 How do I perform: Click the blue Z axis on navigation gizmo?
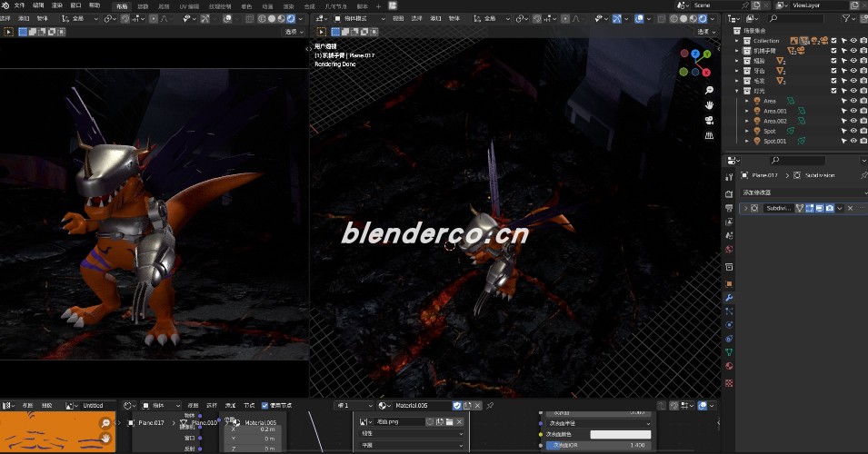[695, 54]
